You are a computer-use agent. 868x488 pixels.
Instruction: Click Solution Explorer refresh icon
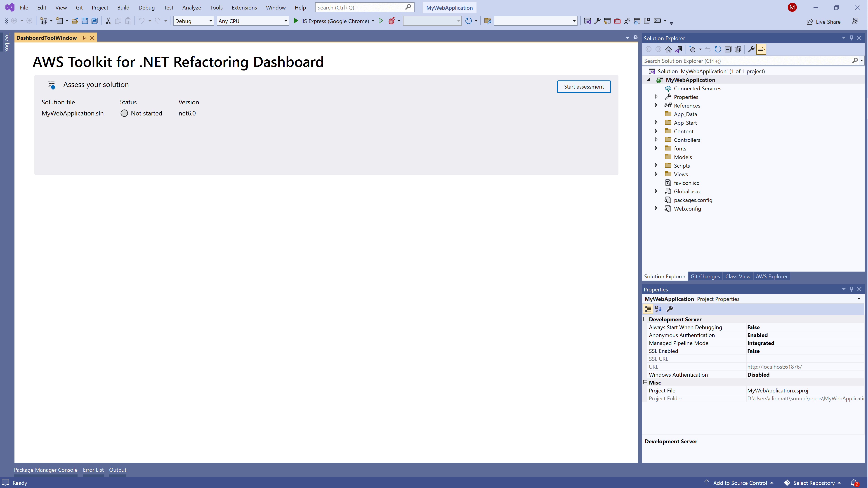coord(718,49)
